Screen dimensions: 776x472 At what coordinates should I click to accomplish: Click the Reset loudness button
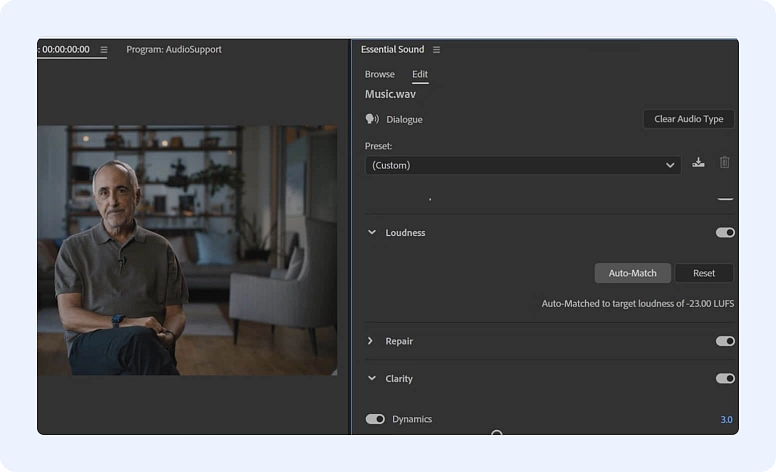[x=704, y=273]
